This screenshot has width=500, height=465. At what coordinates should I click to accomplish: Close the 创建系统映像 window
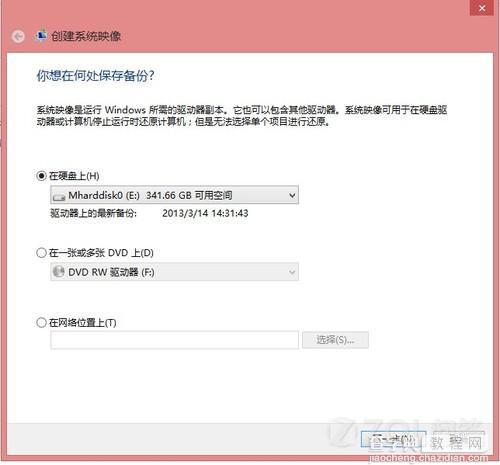click(x=482, y=8)
